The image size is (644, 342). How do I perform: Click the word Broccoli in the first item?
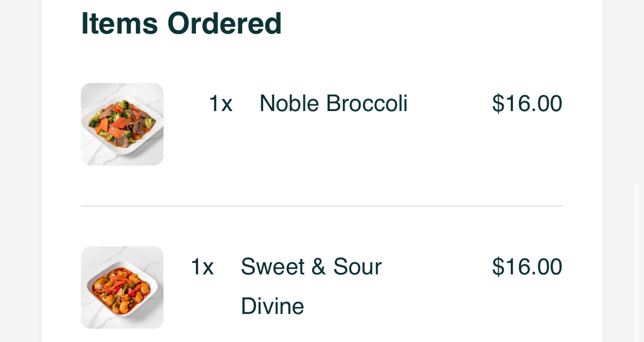[367, 103]
